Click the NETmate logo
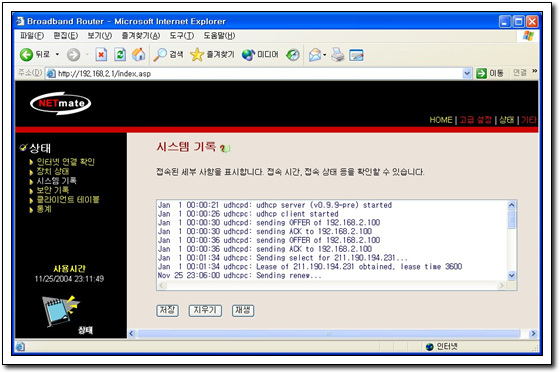 coord(60,104)
